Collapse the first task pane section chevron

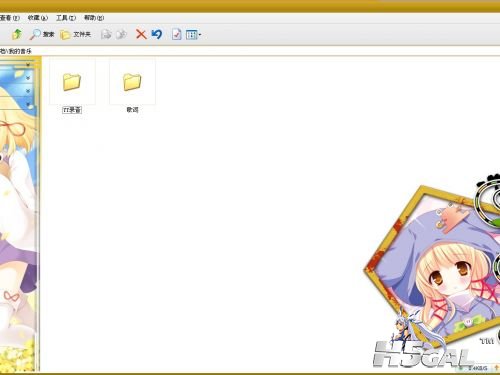pos(28,65)
